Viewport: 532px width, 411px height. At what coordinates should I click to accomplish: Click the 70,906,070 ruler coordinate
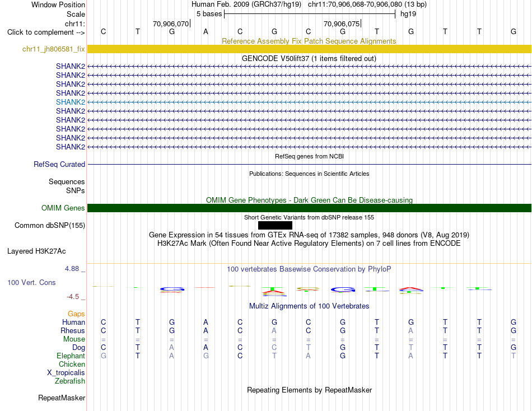click(x=171, y=24)
